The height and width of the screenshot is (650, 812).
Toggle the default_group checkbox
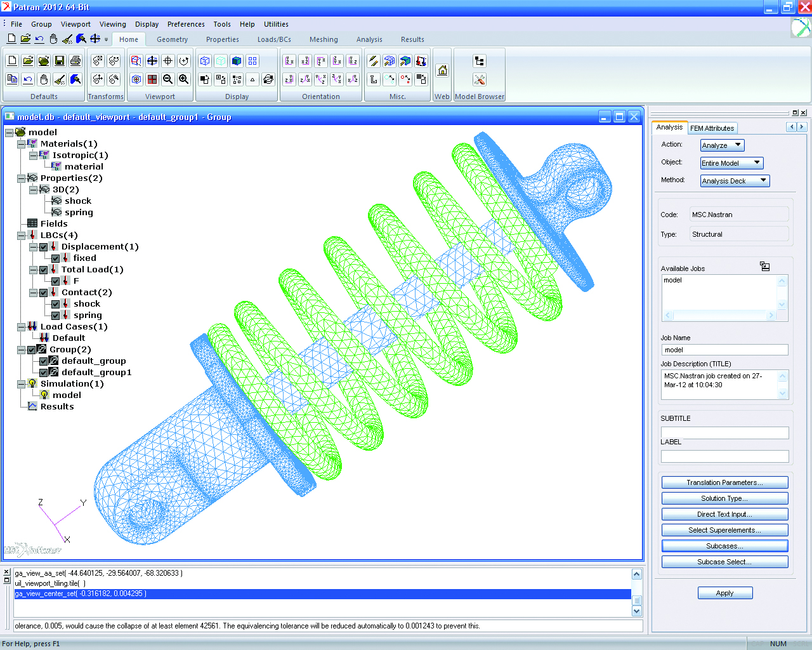click(44, 361)
